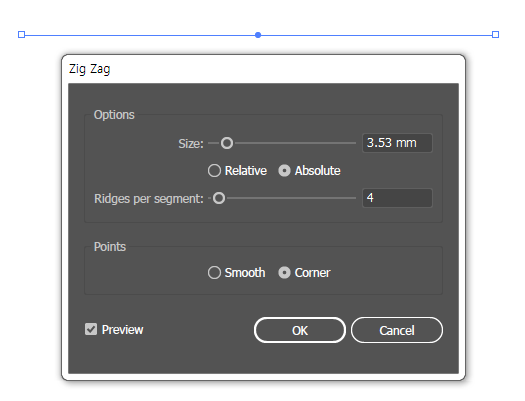Select the Relative size radio button
This screenshot has width=525, height=401.
[214, 171]
